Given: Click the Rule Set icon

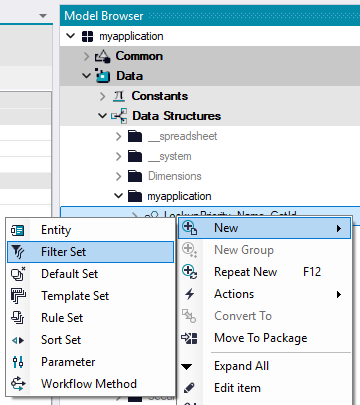Looking at the screenshot, I should coord(18,318).
